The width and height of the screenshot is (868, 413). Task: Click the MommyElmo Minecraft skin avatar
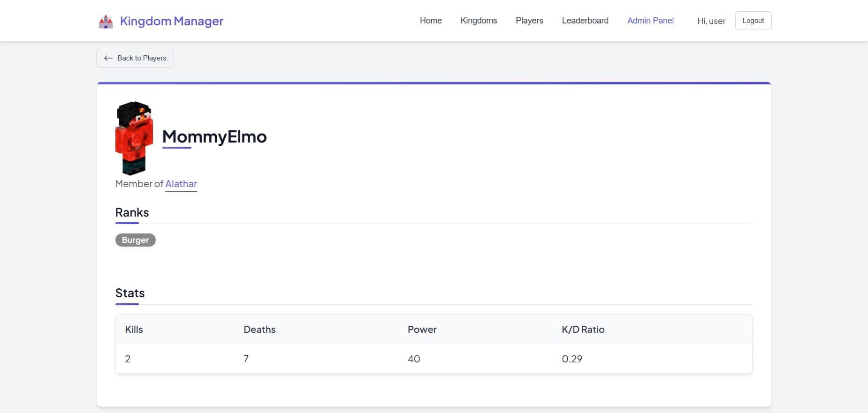[134, 138]
